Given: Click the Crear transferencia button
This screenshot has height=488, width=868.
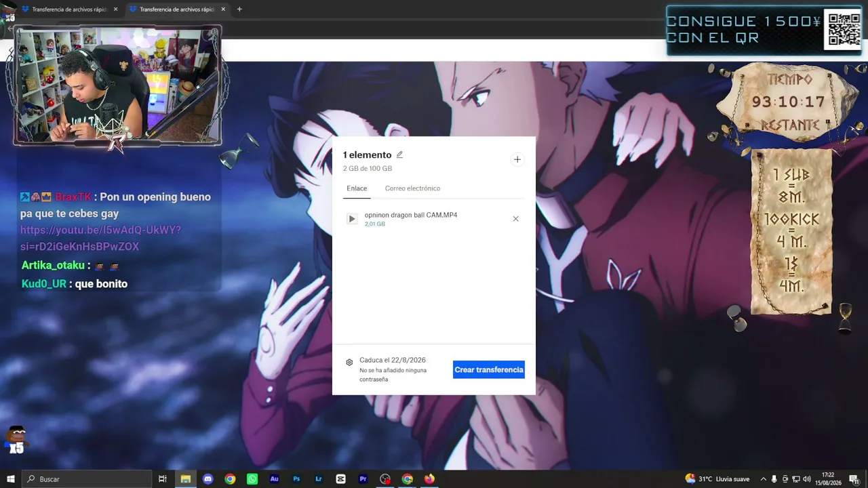Looking at the screenshot, I should [489, 369].
